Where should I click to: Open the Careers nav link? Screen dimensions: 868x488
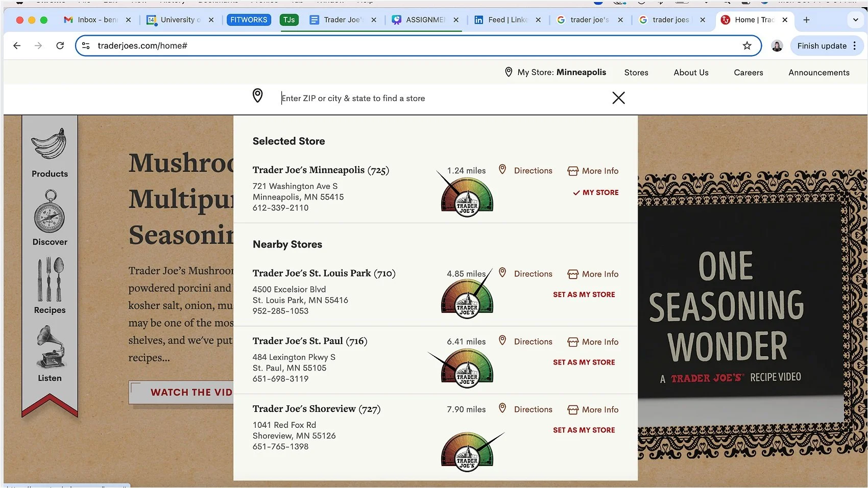[x=749, y=72]
